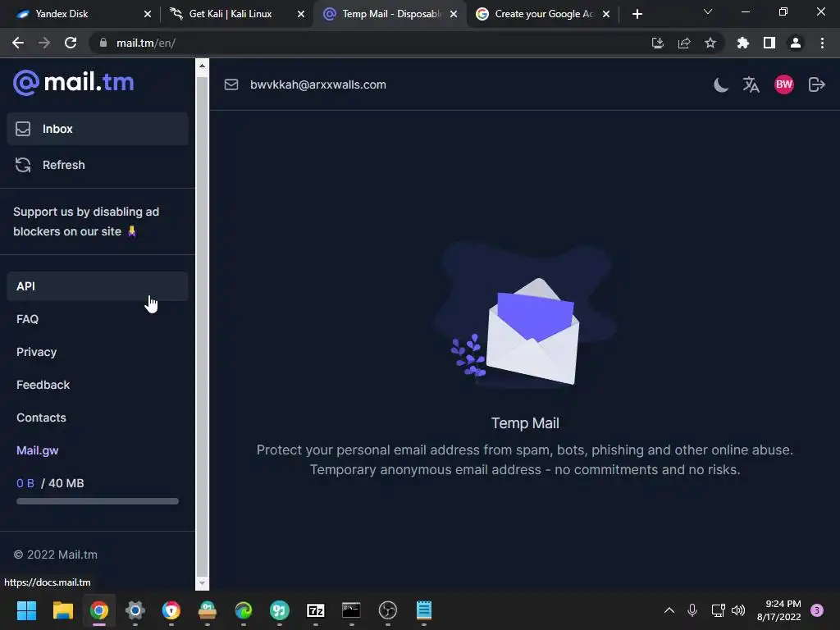Open the Contacts page
This screenshot has width=840, height=630.
[41, 418]
